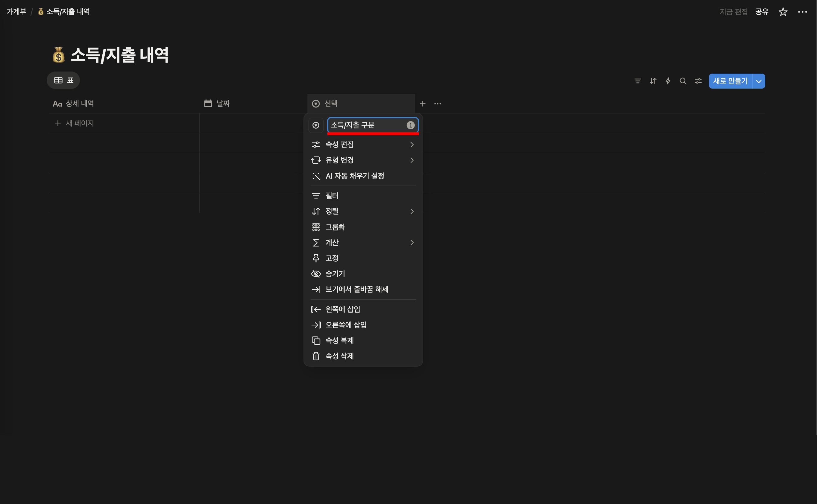Click the property icon beside name field
Image resolution: width=817 pixels, height=504 pixels.
point(316,125)
